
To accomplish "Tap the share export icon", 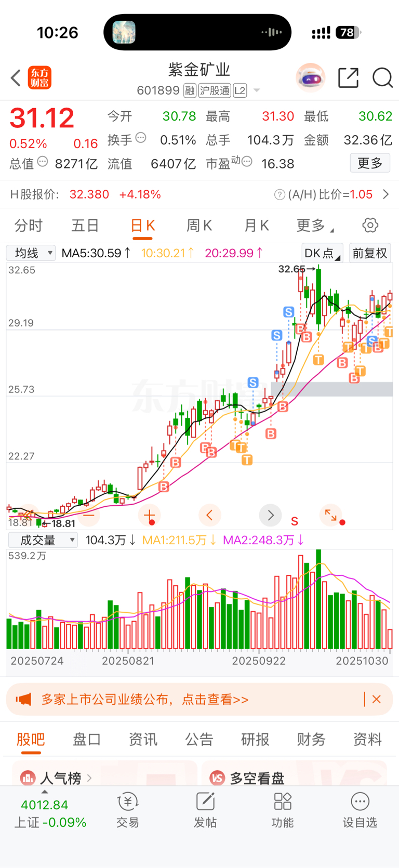I will coord(348,78).
